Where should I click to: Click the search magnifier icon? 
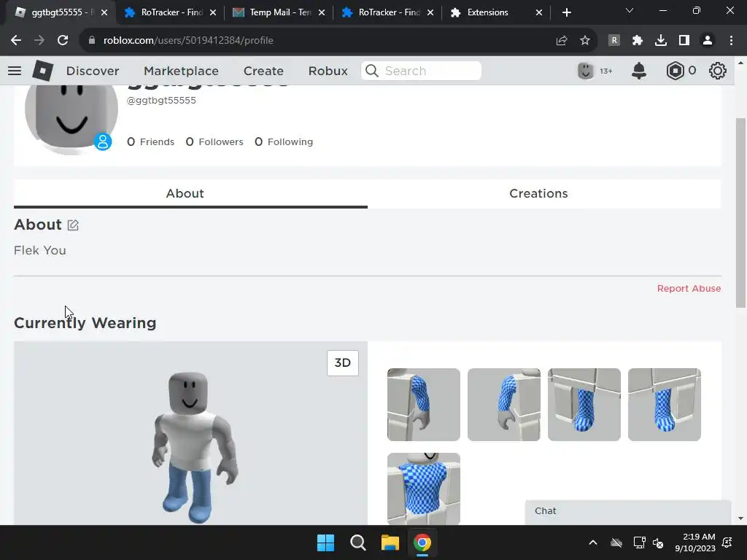click(371, 71)
